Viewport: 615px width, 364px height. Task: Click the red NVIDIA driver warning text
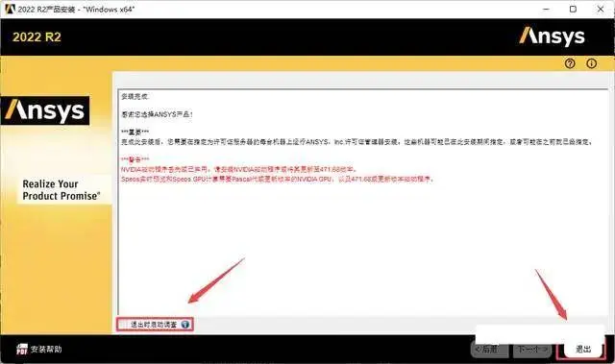click(x=239, y=170)
